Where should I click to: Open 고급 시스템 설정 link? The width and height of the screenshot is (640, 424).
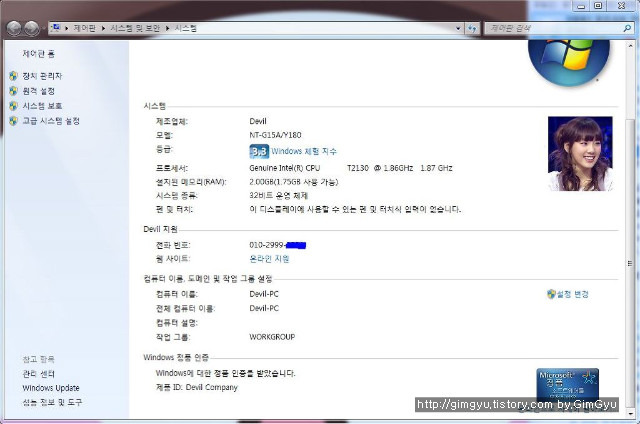point(51,121)
